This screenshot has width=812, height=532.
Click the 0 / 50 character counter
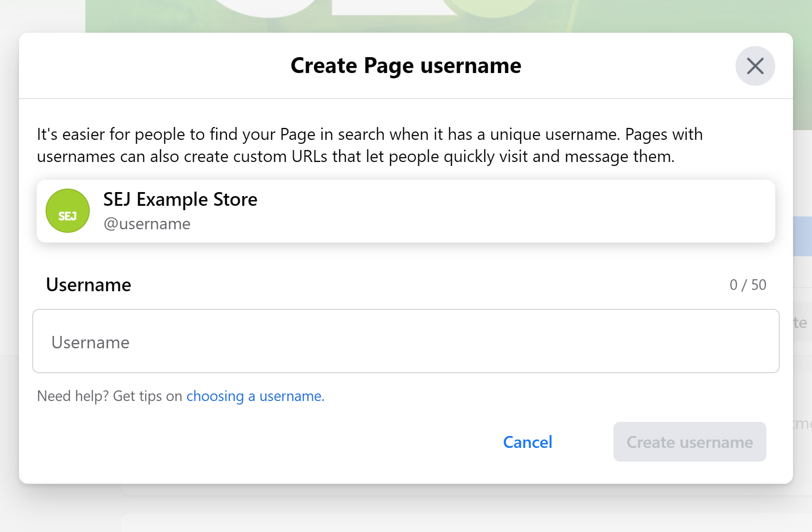[x=748, y=285]
